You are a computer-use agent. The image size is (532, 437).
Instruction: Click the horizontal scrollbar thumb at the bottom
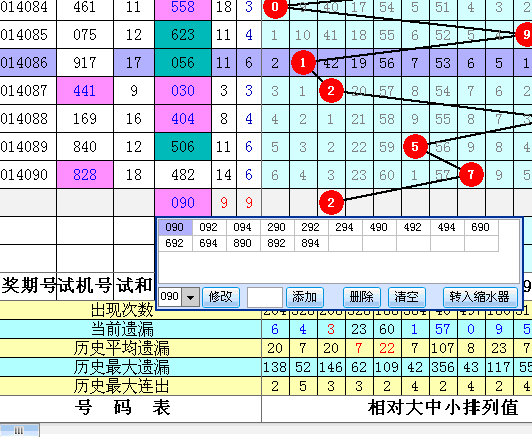pos(19,430)
